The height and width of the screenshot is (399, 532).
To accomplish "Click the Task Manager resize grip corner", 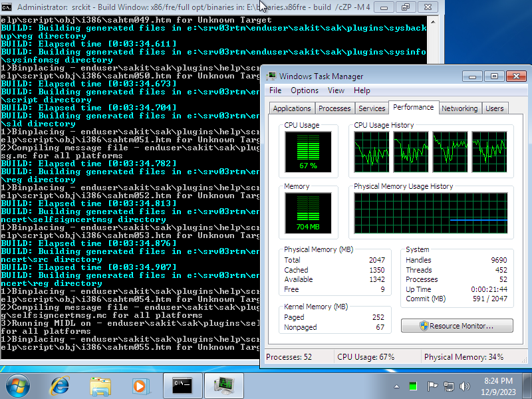I will point(525,360).
